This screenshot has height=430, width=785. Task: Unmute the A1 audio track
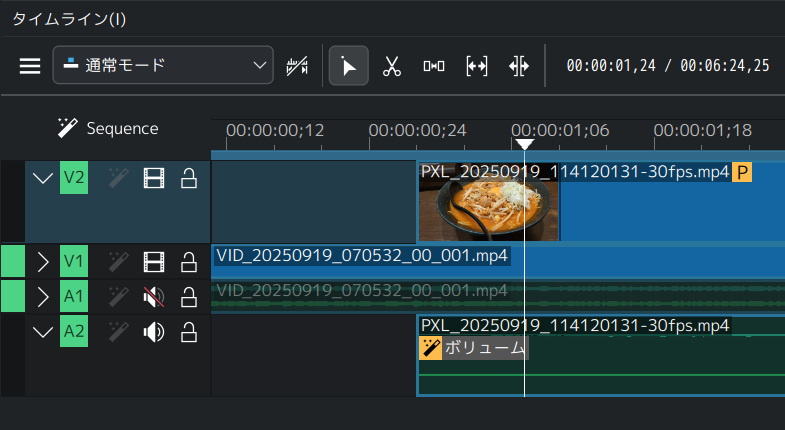[x=153, y=296]
